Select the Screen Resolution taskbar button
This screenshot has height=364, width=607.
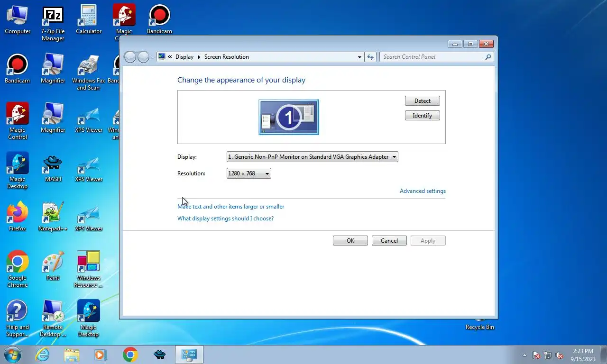coord(189,355)
